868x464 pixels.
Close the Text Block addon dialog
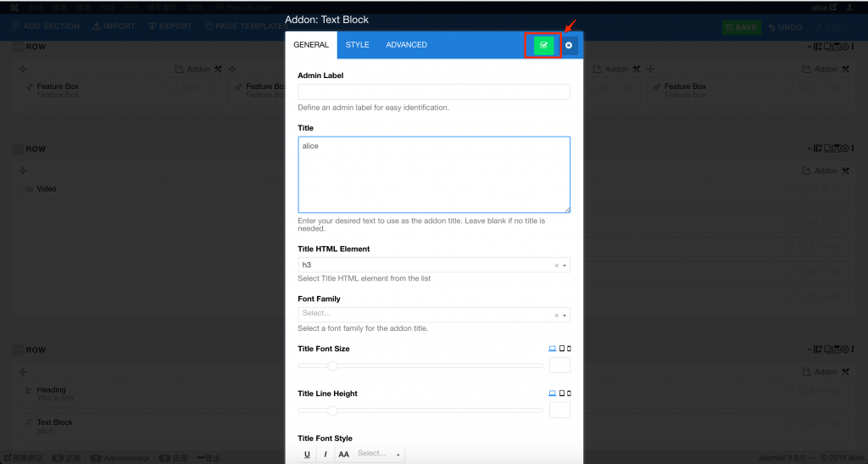tap(569, 45)
